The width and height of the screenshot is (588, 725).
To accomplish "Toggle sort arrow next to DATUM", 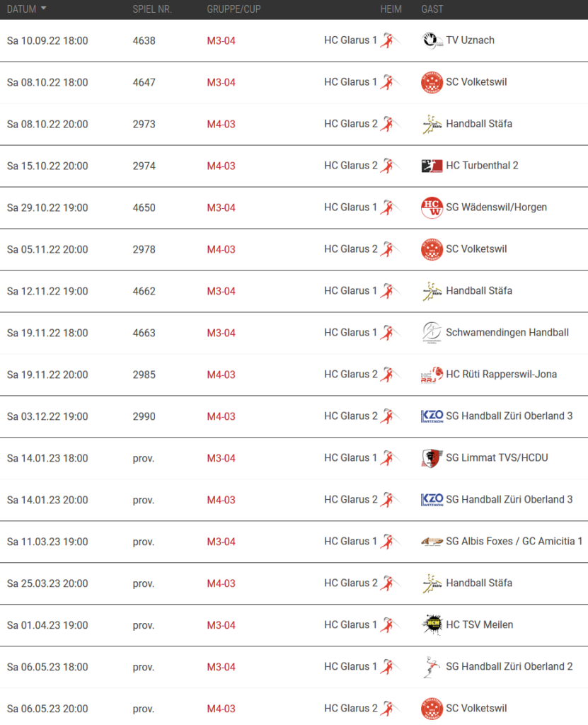I will 43,8.
